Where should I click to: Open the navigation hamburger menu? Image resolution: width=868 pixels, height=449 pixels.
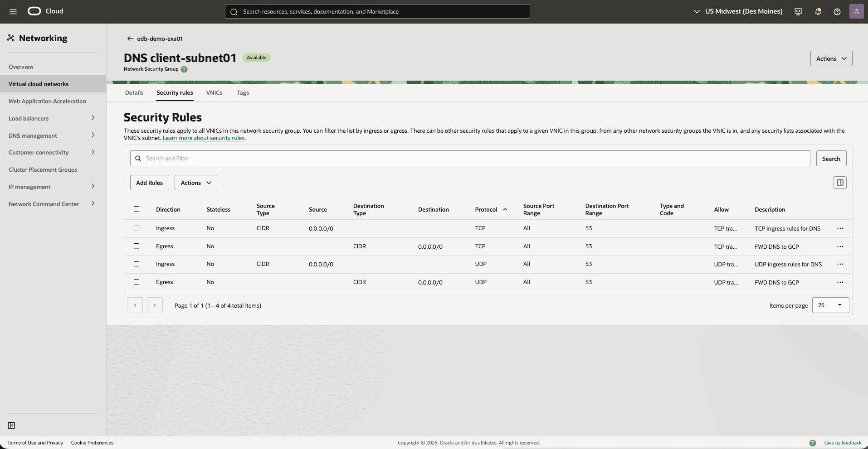(x=13, y=11)
